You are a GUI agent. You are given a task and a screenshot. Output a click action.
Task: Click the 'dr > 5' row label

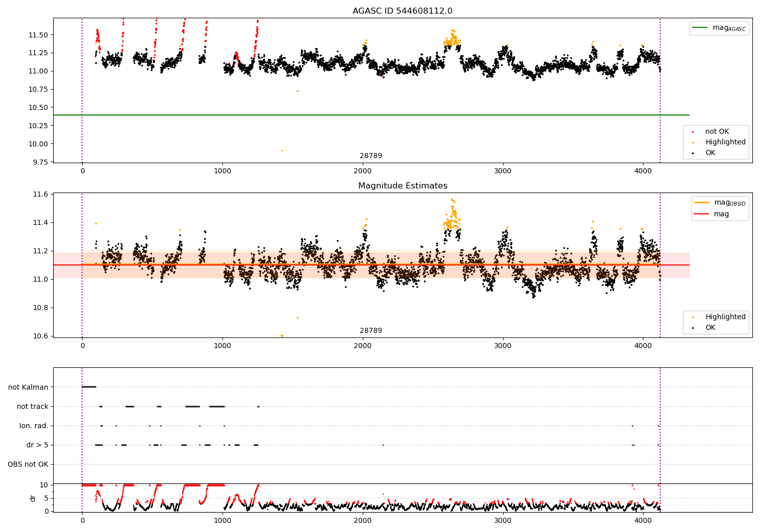pyautogui.click(x=37, y=445)
